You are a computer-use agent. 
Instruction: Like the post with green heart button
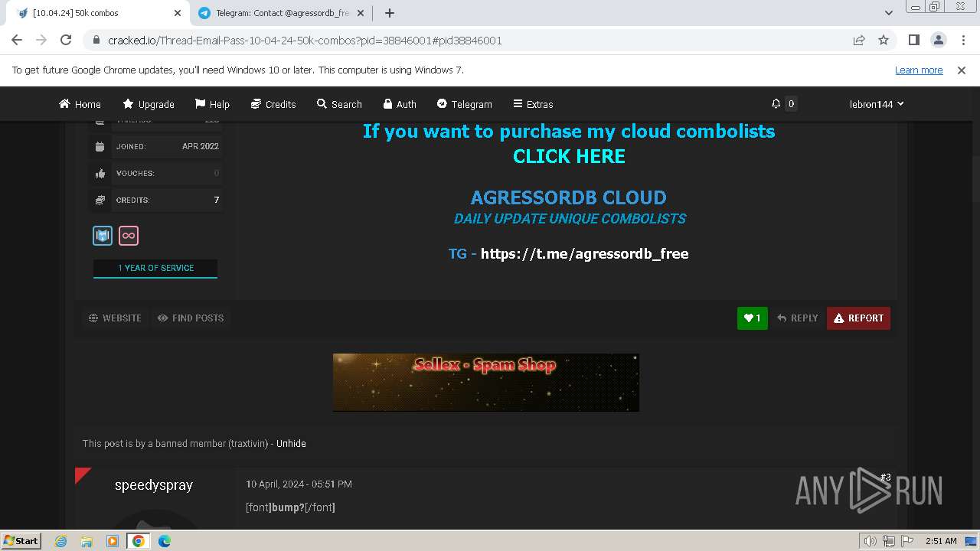pyautogui.click(x=752, y=318)
